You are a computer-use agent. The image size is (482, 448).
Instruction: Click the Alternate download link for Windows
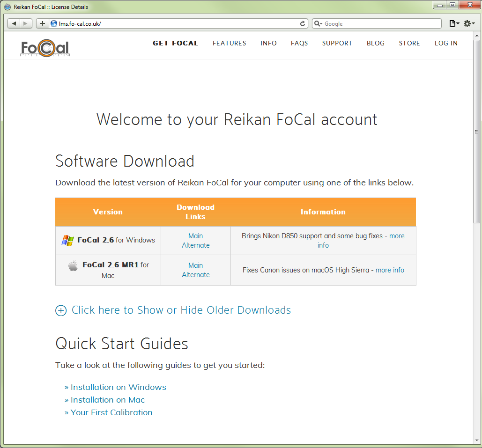click(x=195, y=245)
